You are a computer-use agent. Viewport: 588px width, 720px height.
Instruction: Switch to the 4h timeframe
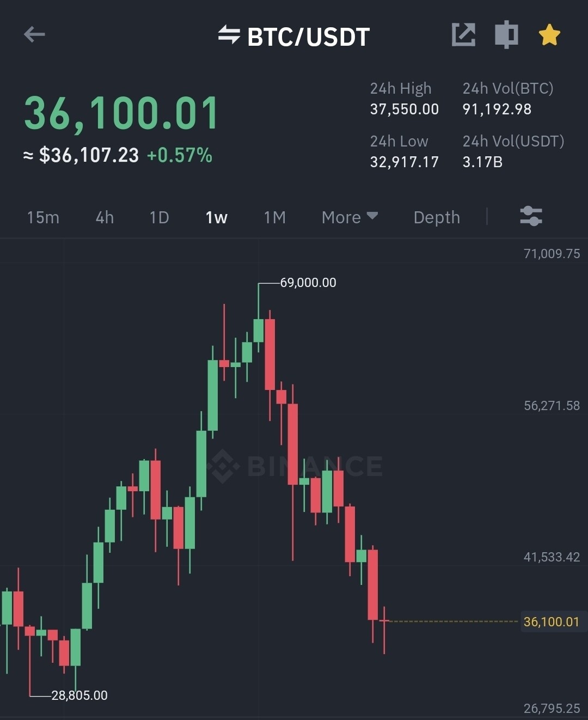pos(105,217)
